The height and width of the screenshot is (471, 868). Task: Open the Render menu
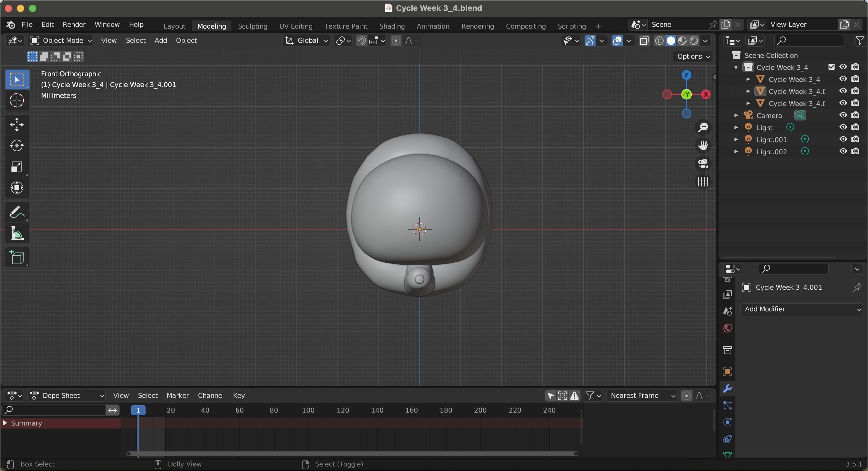point(74,25)
